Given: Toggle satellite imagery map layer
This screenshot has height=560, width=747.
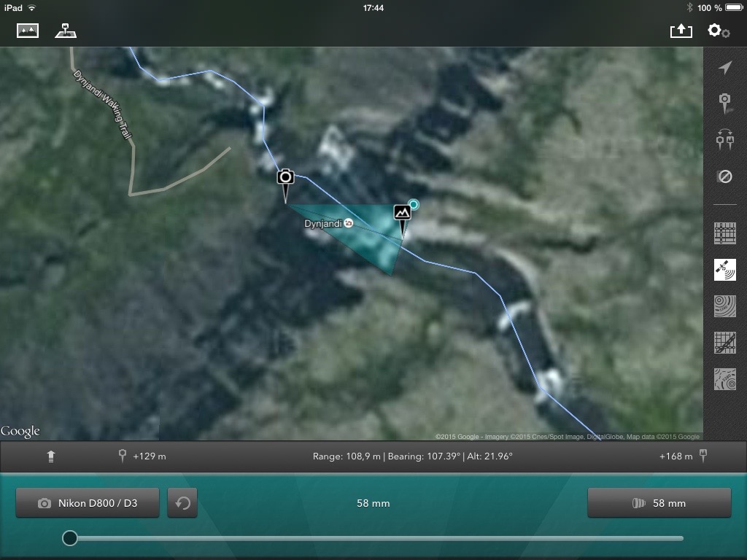Looking at the screenshot, I should click(724, 270).
